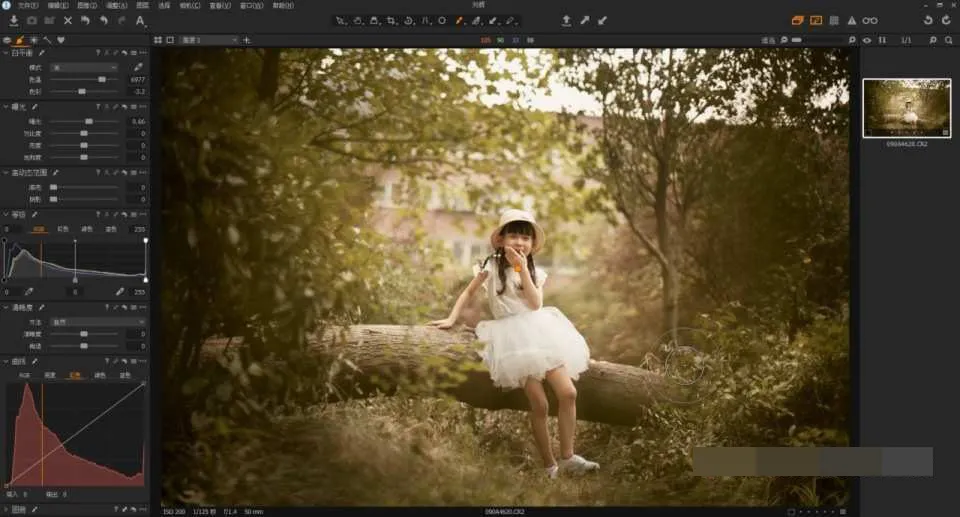Open the layer selector dropdown above viewer

tap(208, 40)
